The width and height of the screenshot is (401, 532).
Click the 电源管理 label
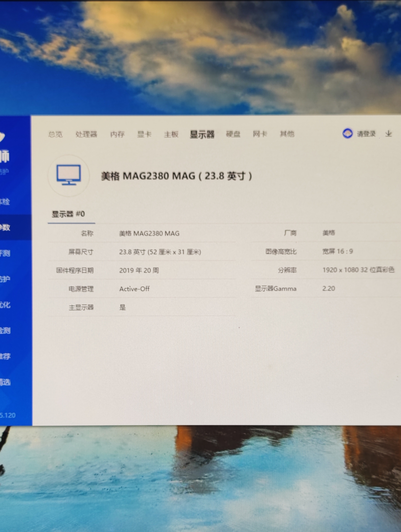click(x=81, y=289)
